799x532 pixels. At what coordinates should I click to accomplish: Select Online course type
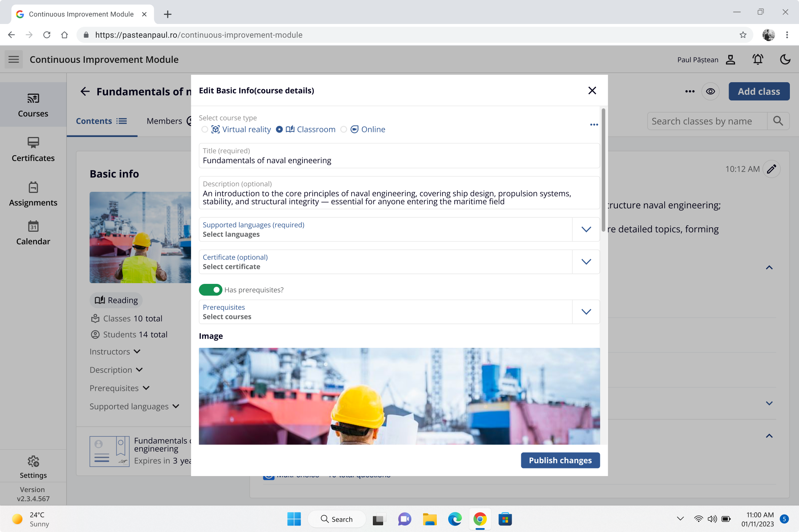pos(344,129)
